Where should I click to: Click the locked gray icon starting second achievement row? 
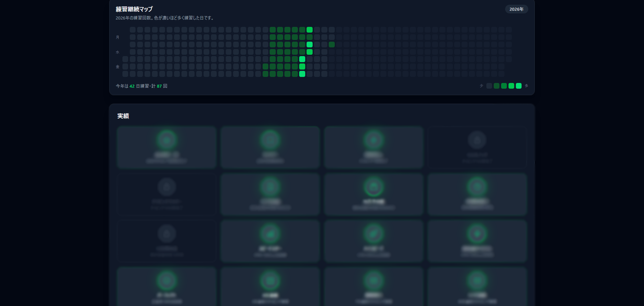coord(166,187)
